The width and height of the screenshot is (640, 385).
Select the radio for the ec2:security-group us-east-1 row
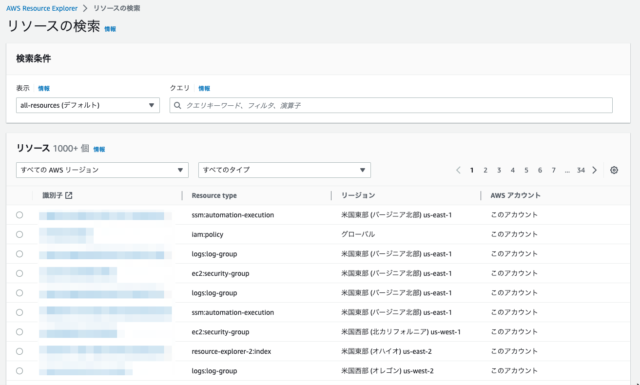(20, 273)
